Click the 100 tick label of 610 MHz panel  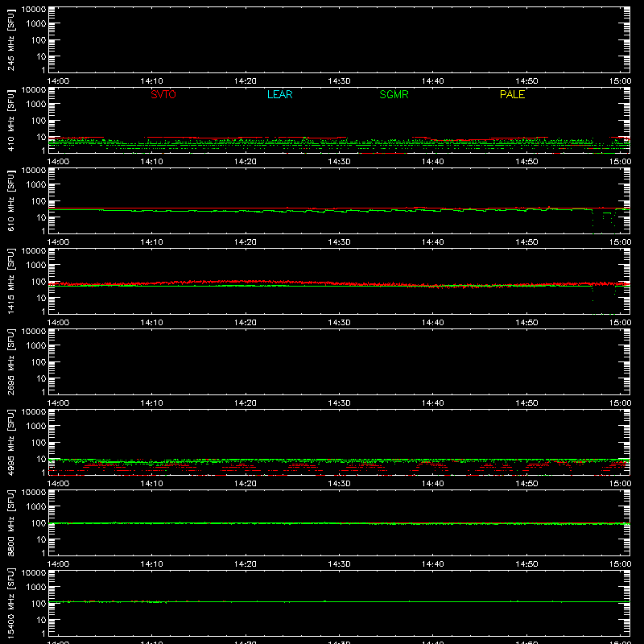pyautogui.click(x=39, y=201)
